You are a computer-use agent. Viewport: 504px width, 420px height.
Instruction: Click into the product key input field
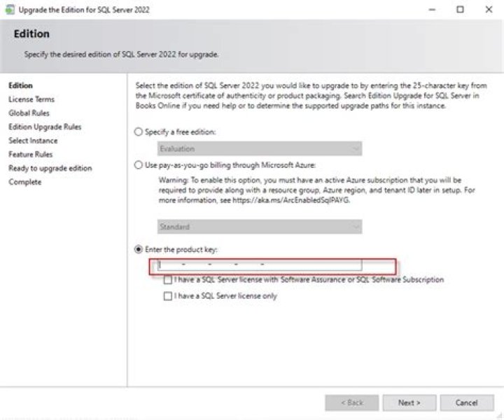(260, 265)
